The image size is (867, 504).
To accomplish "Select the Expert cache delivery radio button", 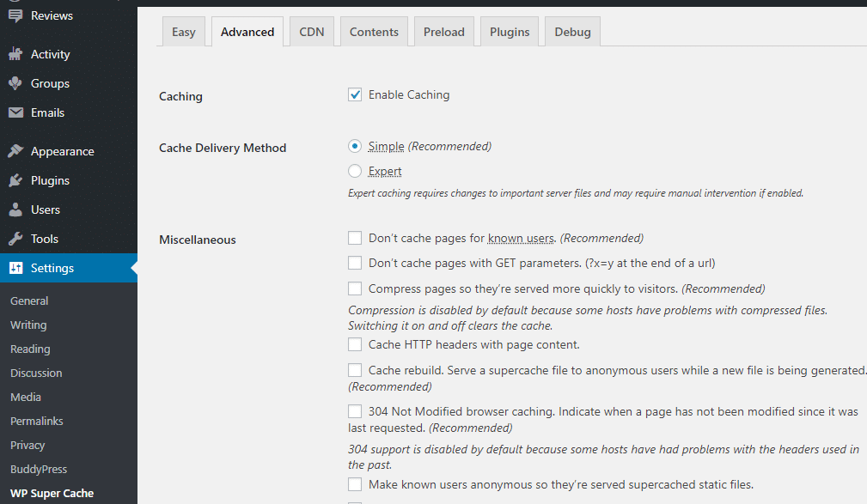I will coord(355,172).
